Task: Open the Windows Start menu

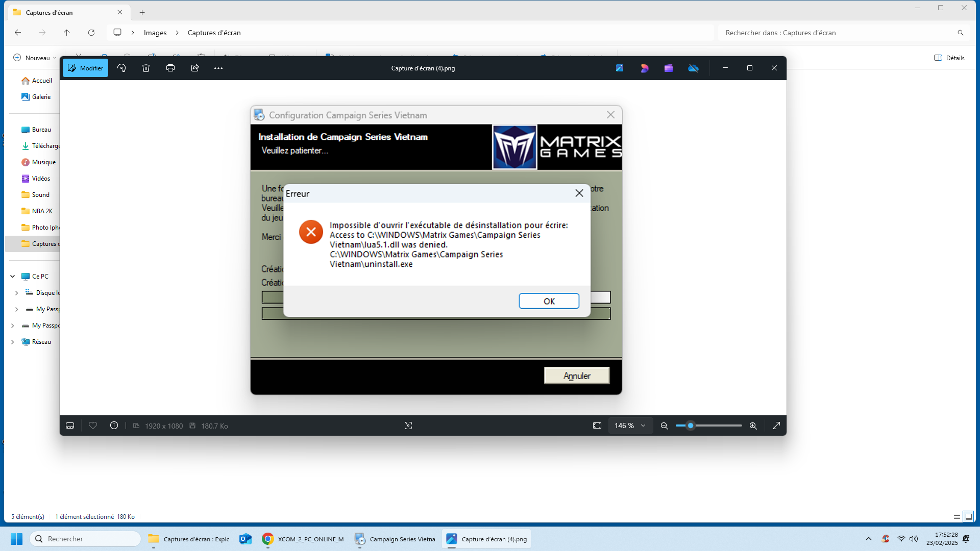Action: click(x=16, y=539)
